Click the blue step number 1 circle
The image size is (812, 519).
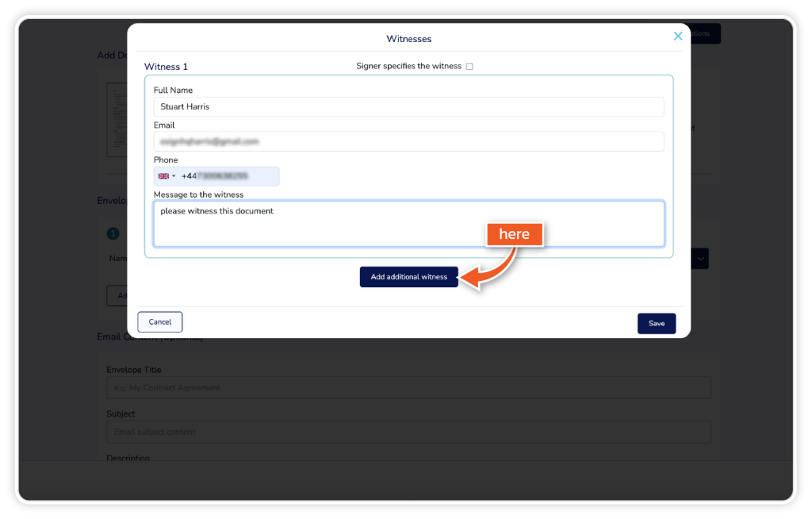(113, 233)
